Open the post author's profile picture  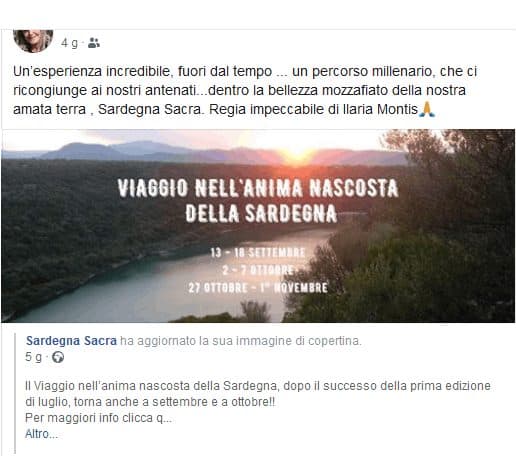pyautogui.click(x=33, y=41)
